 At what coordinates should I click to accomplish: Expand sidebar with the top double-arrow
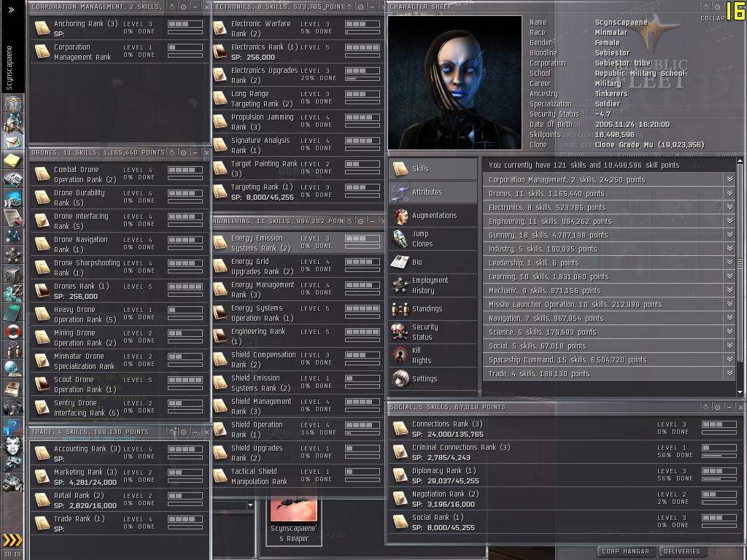(x=12, y=9)
